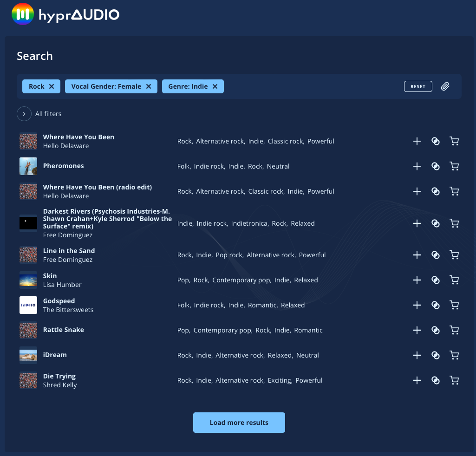Click the Pheromones cover thumbnail
476x456 pixels.
click(28, 166)
